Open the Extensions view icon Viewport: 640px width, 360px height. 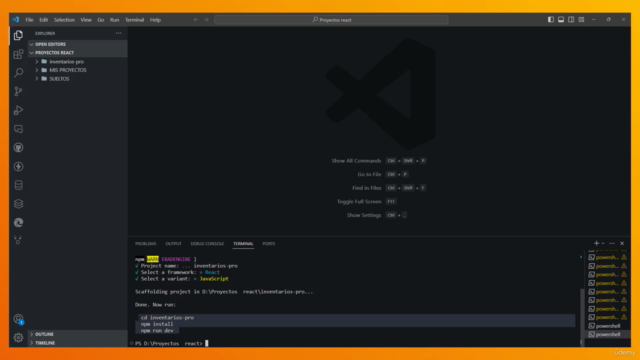[18, 54]
